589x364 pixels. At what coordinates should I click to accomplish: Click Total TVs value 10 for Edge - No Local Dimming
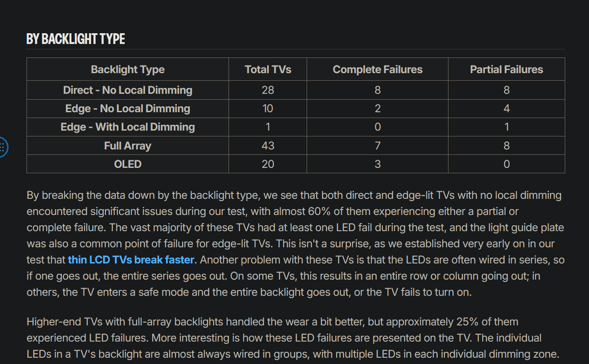268,109
